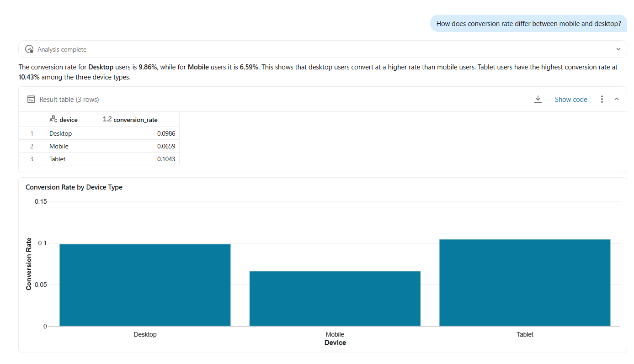Click row number 3 in the table
The height and width of the screenshot is (364, 634).
tap(32, 159)
